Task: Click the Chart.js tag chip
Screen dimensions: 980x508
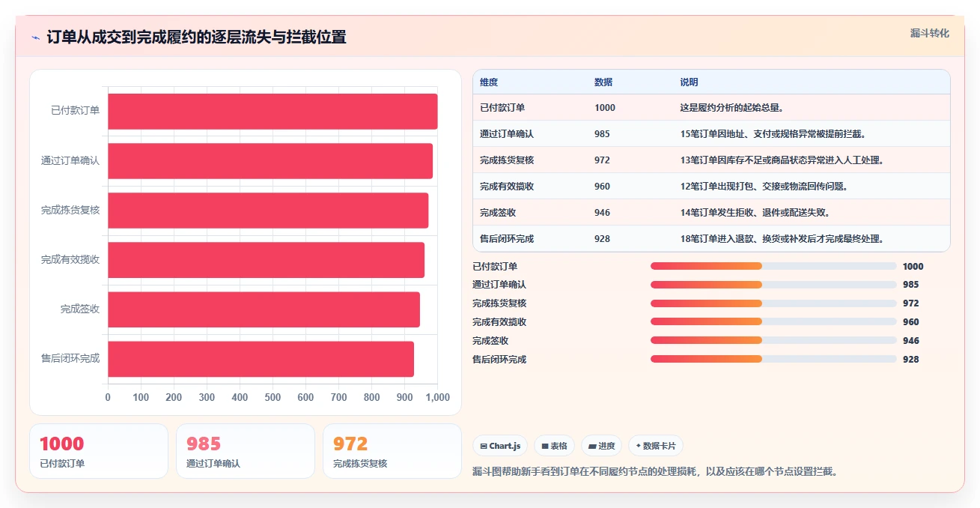Action: [x=500, y=446]
